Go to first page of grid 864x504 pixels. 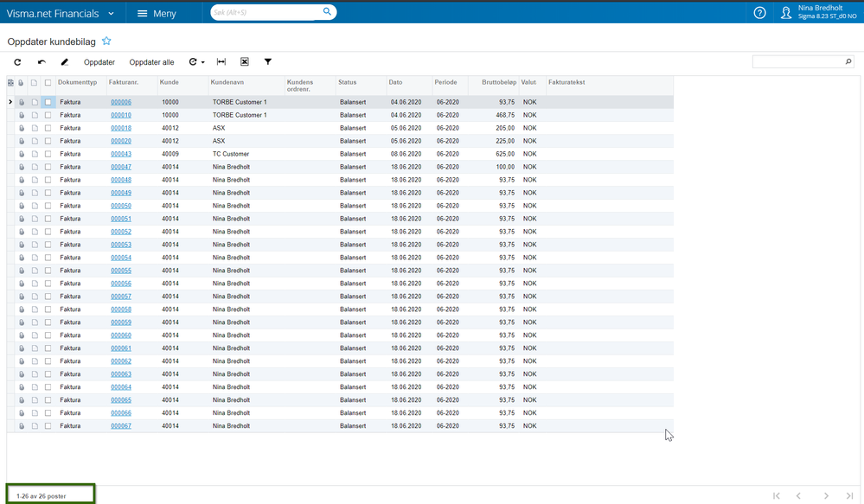coord(777,495)
